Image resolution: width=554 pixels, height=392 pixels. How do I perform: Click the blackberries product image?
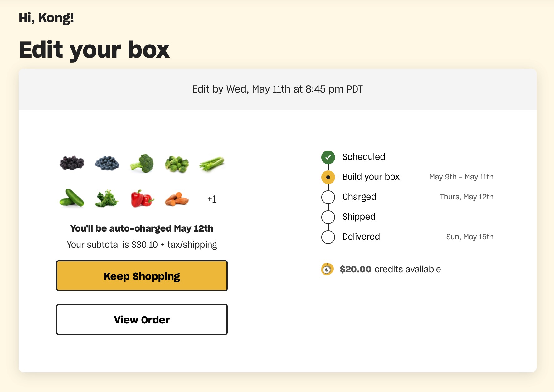72,163
